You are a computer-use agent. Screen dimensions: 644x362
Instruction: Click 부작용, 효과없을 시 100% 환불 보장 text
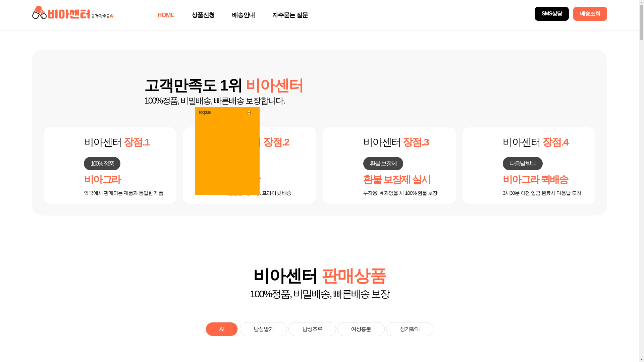click(400, 193)
